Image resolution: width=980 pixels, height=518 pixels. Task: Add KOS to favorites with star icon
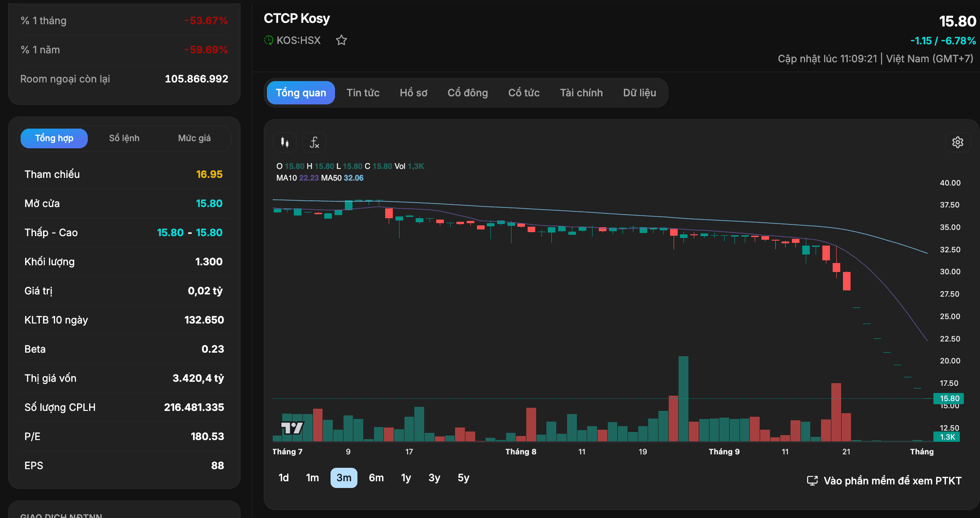(341, 40)
